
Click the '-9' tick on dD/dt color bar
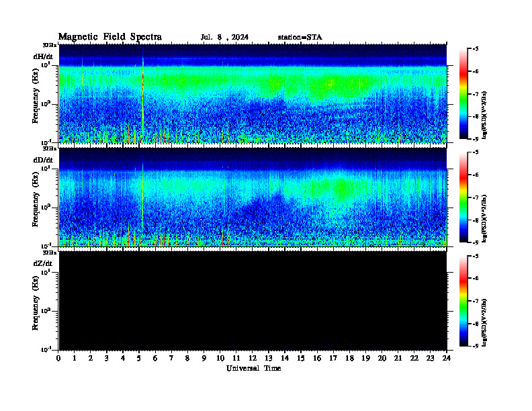point(476,242)
